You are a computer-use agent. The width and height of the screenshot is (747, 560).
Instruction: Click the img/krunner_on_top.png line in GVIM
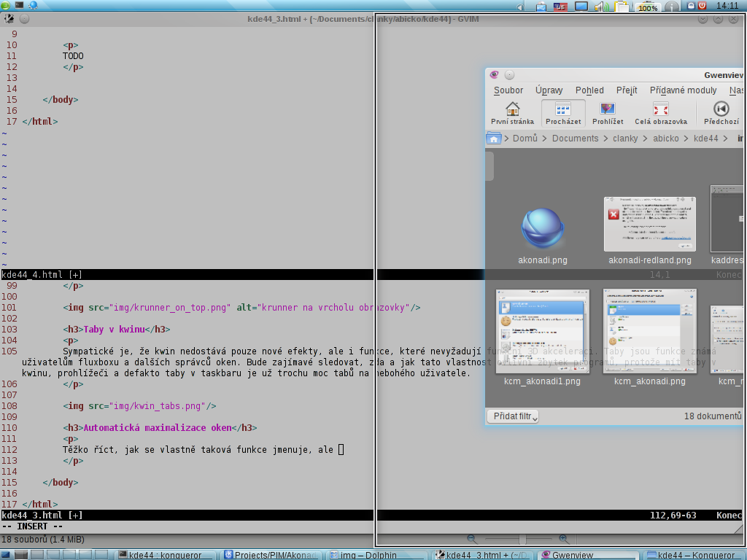point(241,307)
